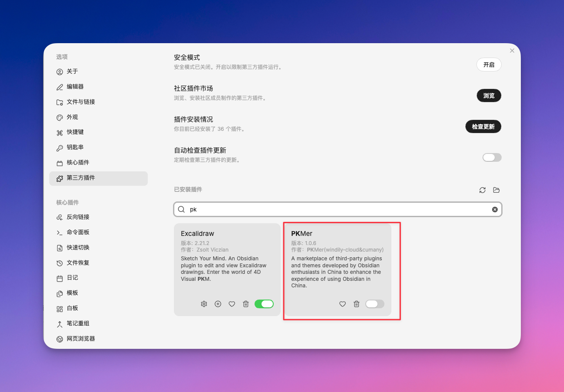Viewport: 564px width, 392px height.
Task: Open 编辑器 settings section
Action: (75, 87)
